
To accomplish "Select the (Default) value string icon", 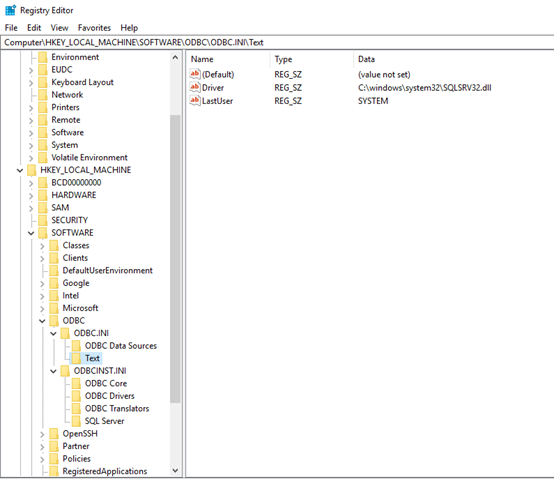I will pyautogui.click(x=195, y=74).
